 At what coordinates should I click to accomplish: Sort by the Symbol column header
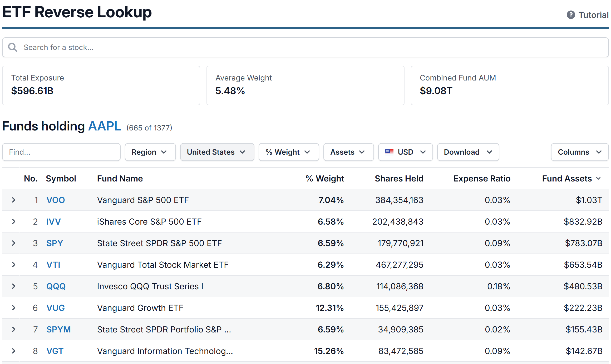click(61, 179)
